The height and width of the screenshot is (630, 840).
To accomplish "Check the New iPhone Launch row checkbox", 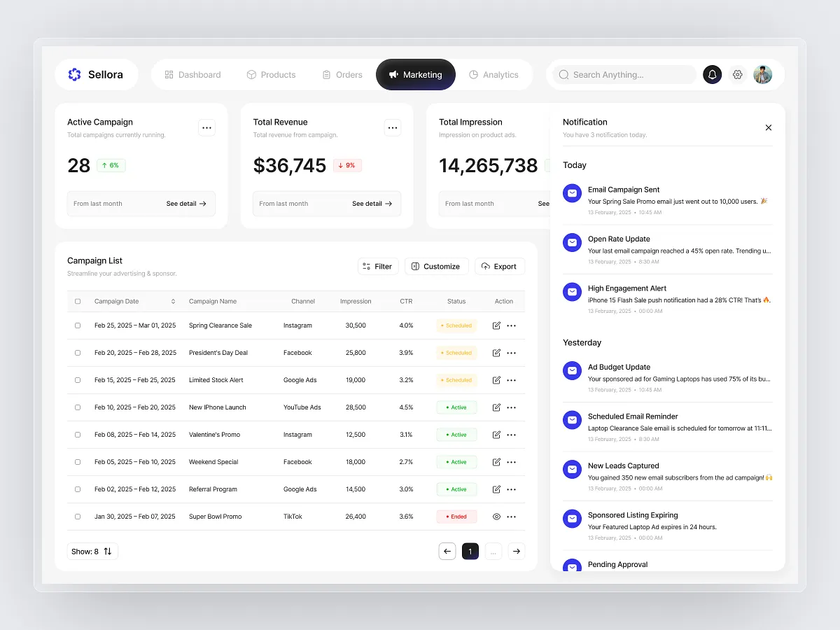I will pos(78,407).
